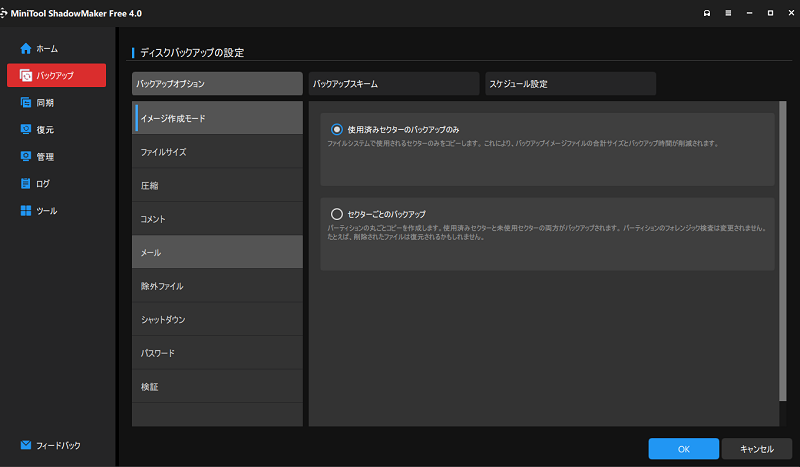The width and height of the screenshot is (800, 467).
Task: Open 検証 option in list
Action: click(217, 386)
